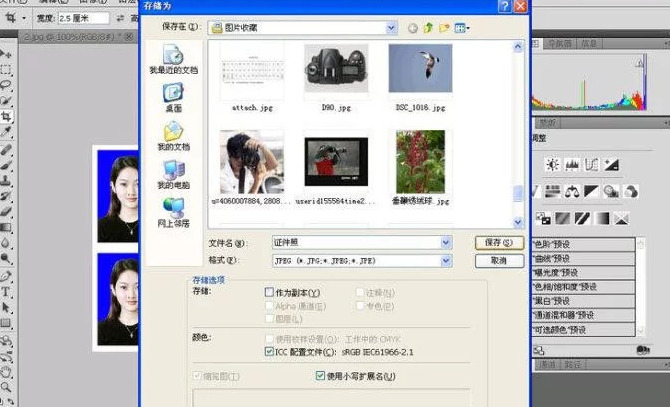Create a new folder in save dialog
Screen dimensions: 670x407
click(444, 28)
